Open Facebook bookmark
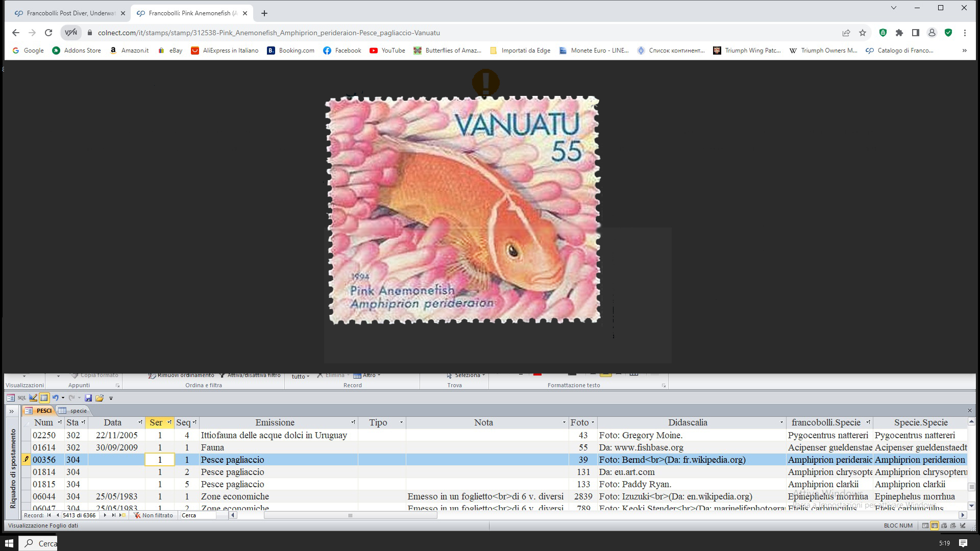Image resolution: width=980 pixels, height=551 pixels. tap(342, 51)
